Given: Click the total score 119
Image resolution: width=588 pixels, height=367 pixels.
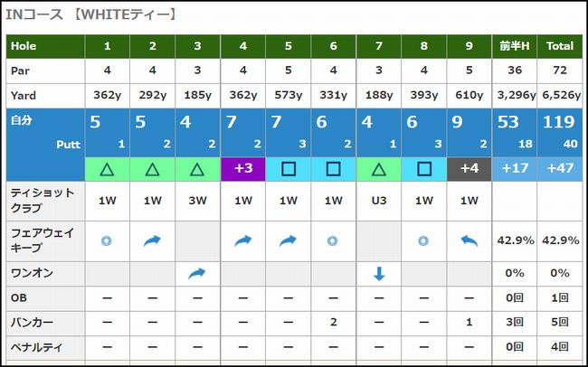Looking at the screenshot, I should 560,123.
